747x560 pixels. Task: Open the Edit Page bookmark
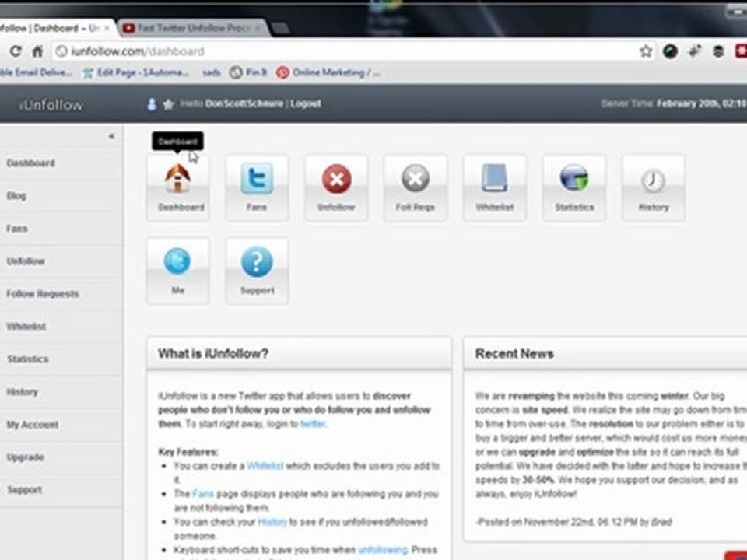pos(135,72)
